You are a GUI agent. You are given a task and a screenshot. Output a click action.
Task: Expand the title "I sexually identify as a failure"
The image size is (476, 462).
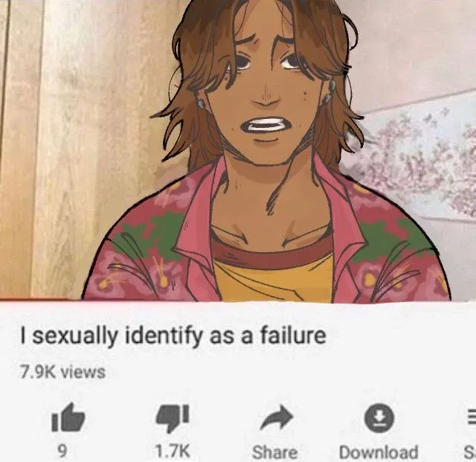point(173,336)
